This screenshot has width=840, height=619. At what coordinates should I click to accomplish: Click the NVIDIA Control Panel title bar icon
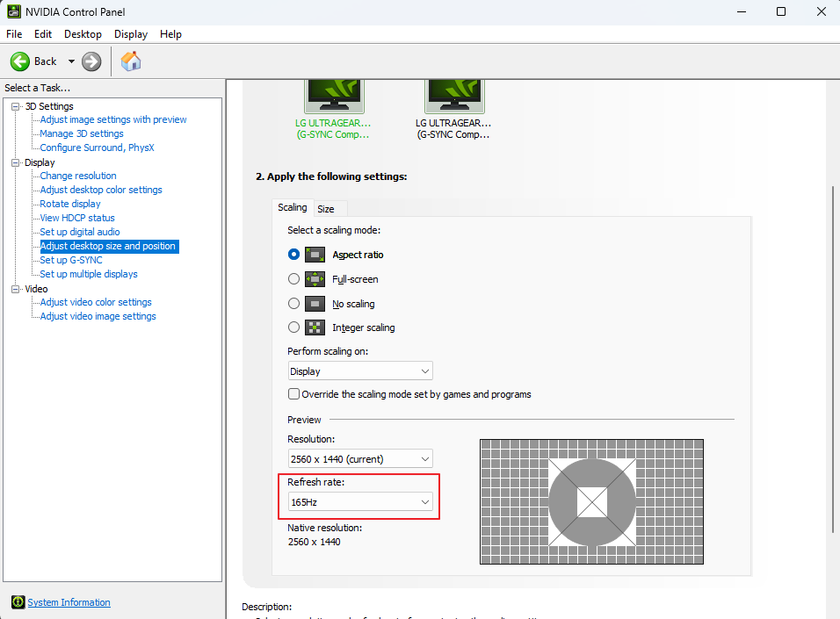pos(14,11)
